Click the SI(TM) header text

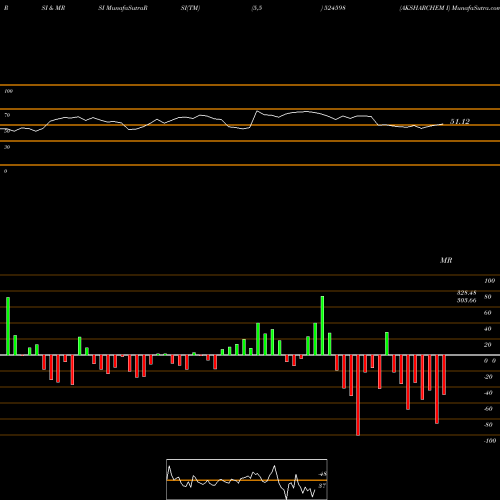coord(190,8)
